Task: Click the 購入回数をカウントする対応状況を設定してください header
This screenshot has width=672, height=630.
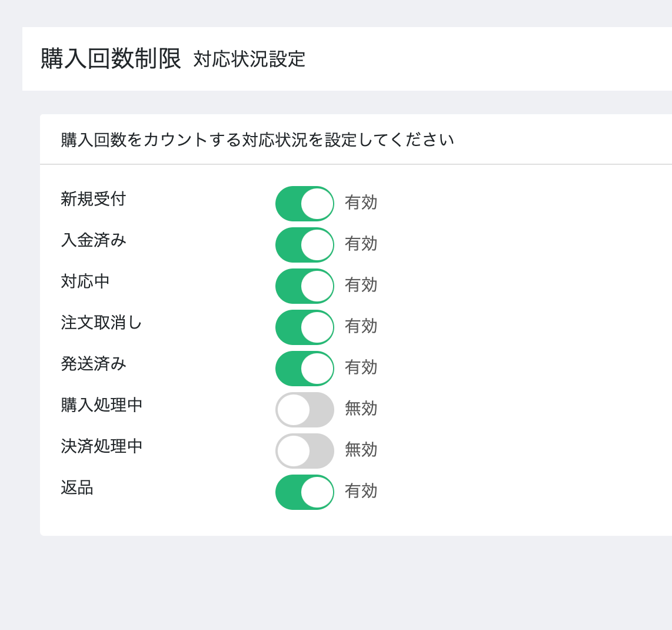Action: (x=257, y=140)
